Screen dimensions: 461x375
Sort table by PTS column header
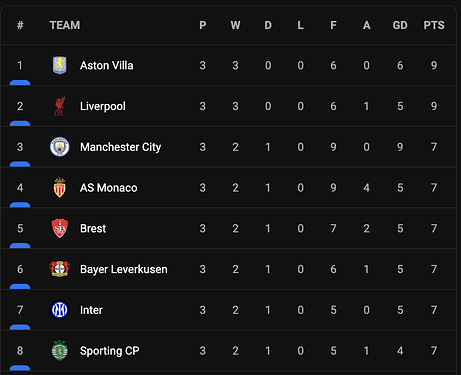434,25
